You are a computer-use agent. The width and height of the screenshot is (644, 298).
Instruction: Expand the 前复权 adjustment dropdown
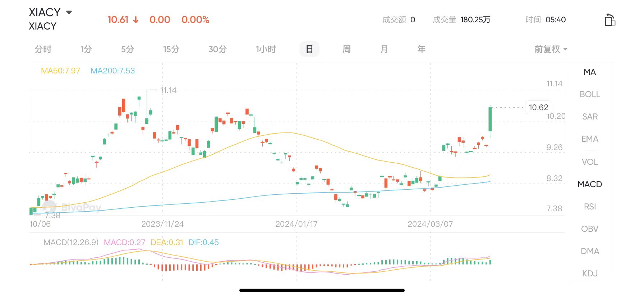[x=551, y=49]
